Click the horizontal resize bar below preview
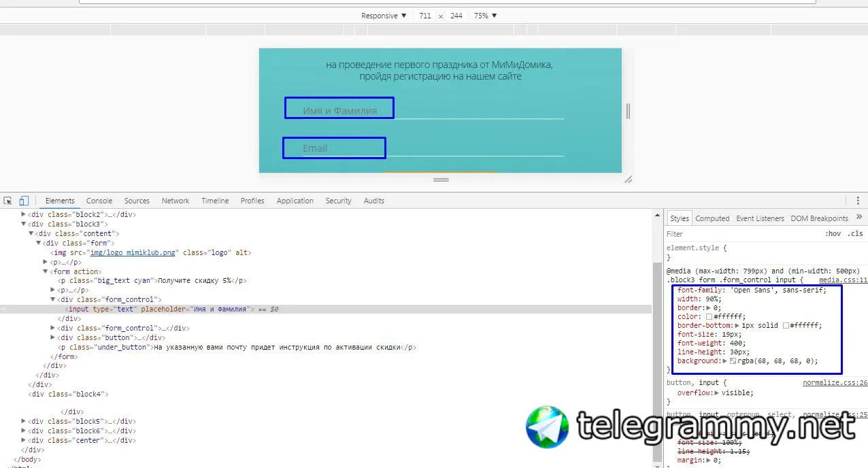 tap(441, 180)
